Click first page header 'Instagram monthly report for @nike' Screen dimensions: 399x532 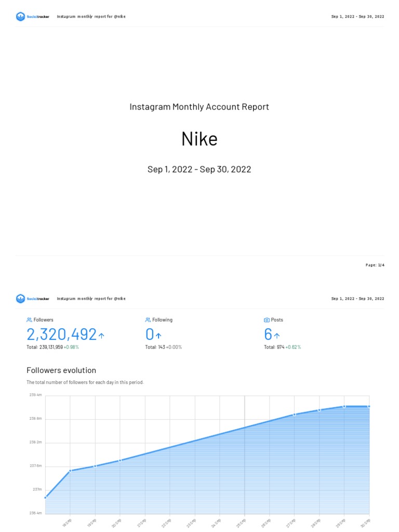click(x=91, y=16)
